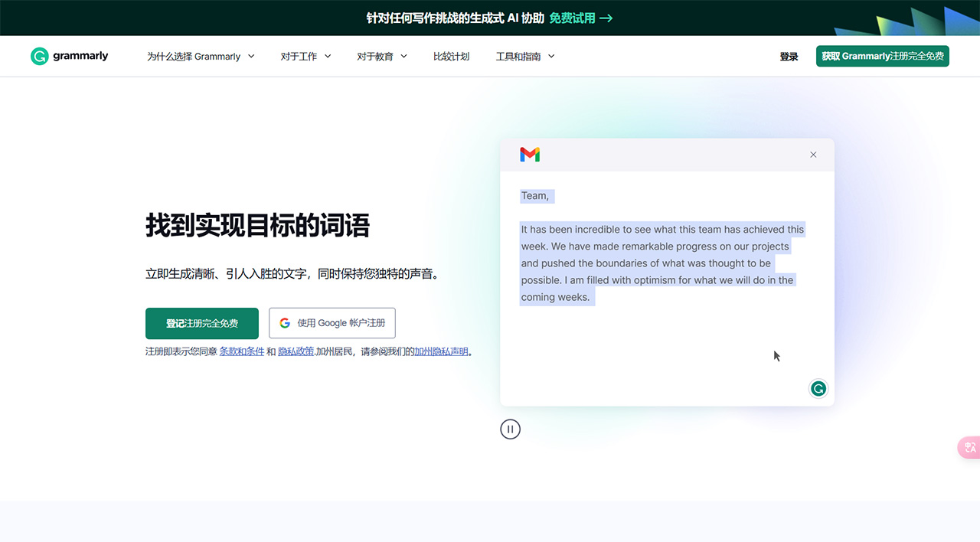Click the arrow icon after 免费试用 in the banner

click(x=609, y=17)
